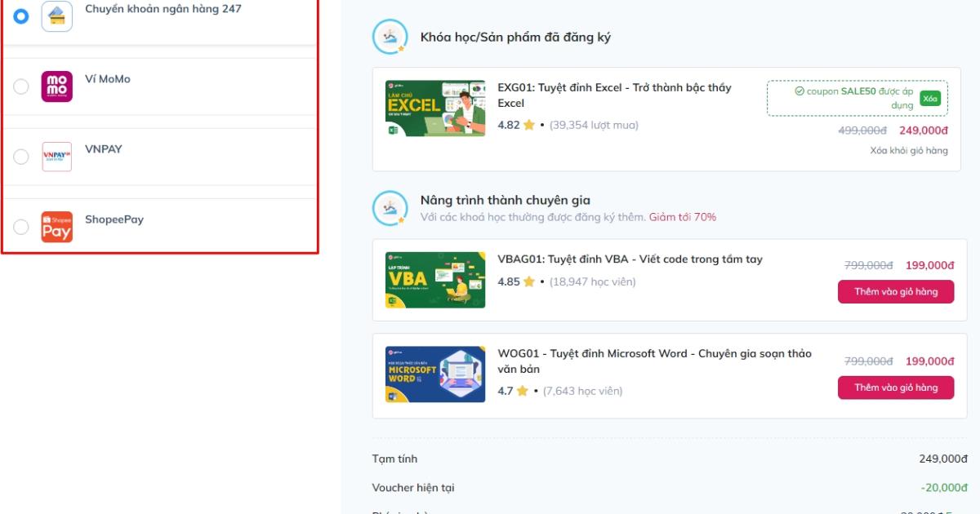Screen dimensions: 980x514
Task: Click the WOG01 199,000đ sale price
Action: (x=930, y=361)
